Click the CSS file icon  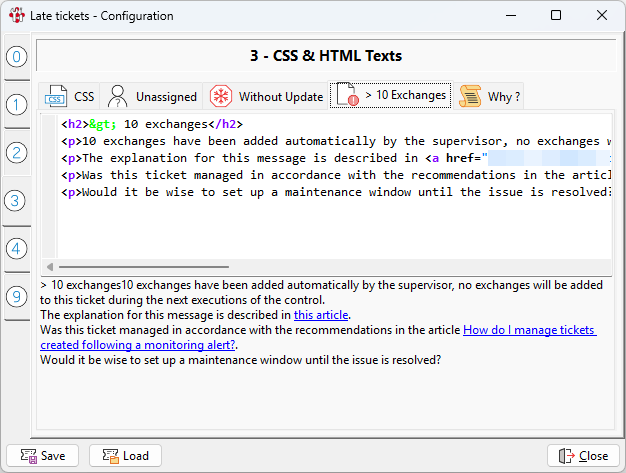click(56, 96)
